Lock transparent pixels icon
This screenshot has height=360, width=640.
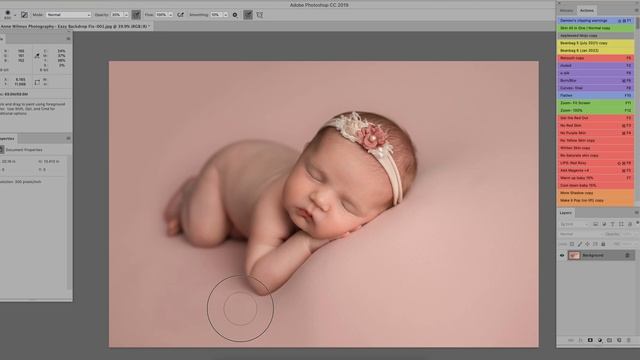pyautogui.click(x=572, y=244)
